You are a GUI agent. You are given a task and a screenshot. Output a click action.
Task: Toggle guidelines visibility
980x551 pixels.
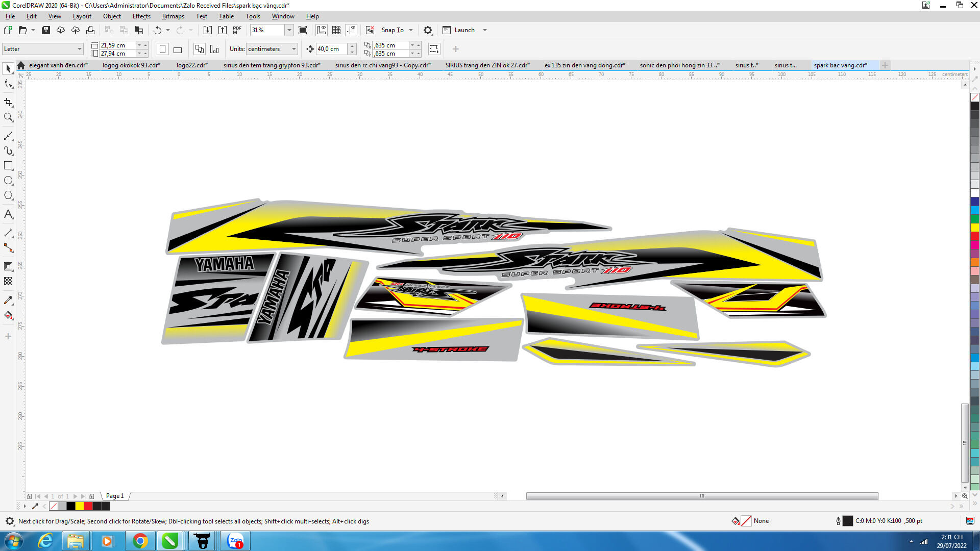pyautogui.click(x=351, y=30)
